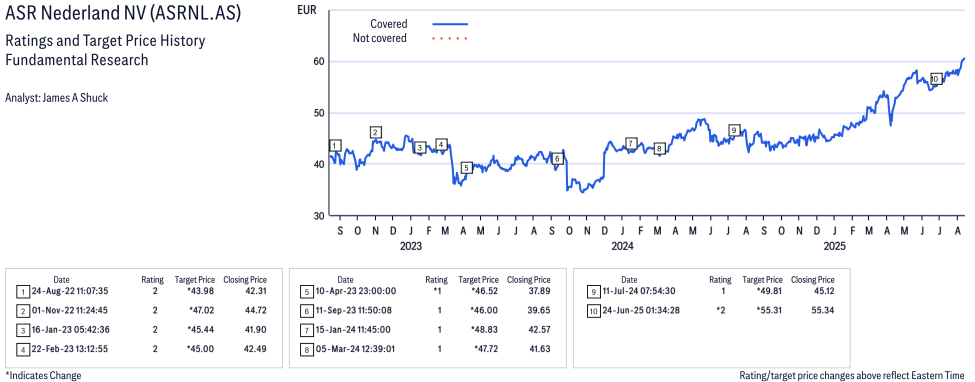Click target price *45.00
Viewport: 975px width, 382px height.
200,348
